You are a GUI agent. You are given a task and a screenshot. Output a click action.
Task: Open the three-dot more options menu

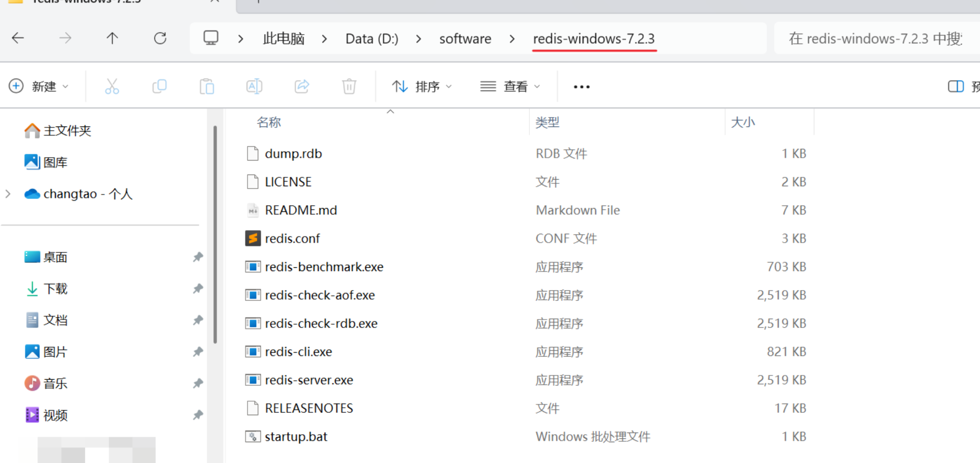(582, 87)
